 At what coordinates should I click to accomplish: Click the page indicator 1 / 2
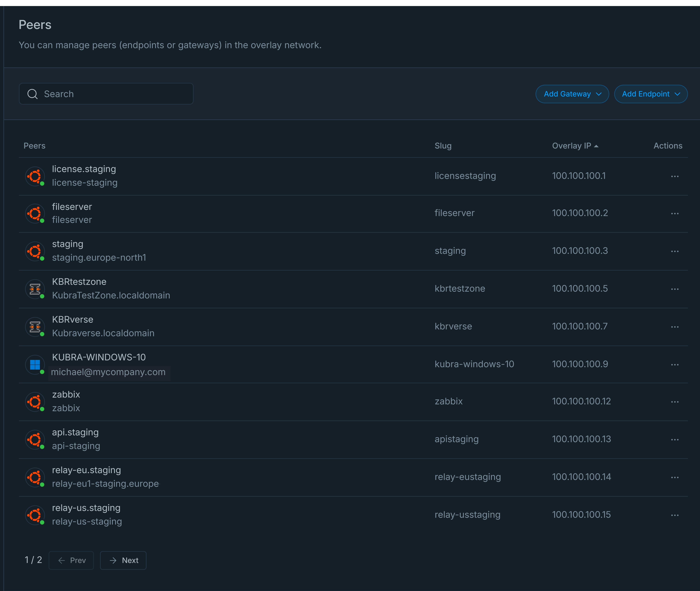33,560
